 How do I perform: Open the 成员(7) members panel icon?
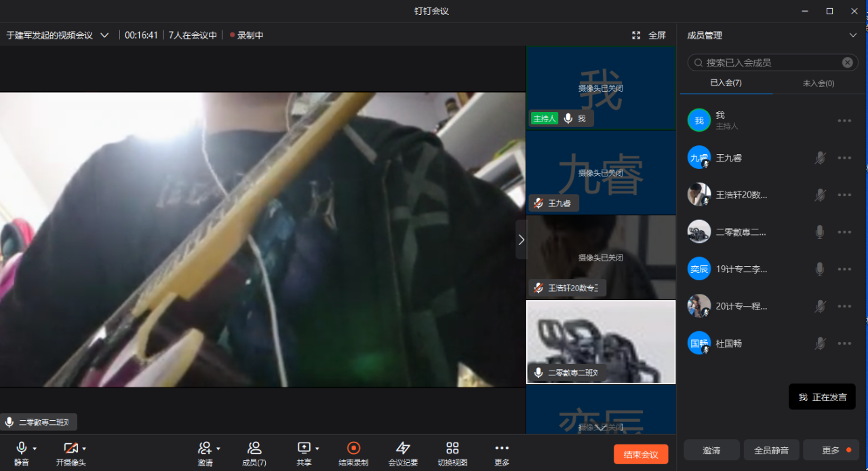[x=254, y=453]
